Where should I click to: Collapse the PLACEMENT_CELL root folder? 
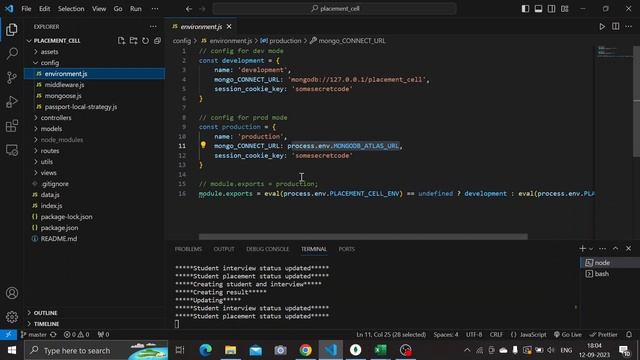pyautogui.click(x=57, y=41)
